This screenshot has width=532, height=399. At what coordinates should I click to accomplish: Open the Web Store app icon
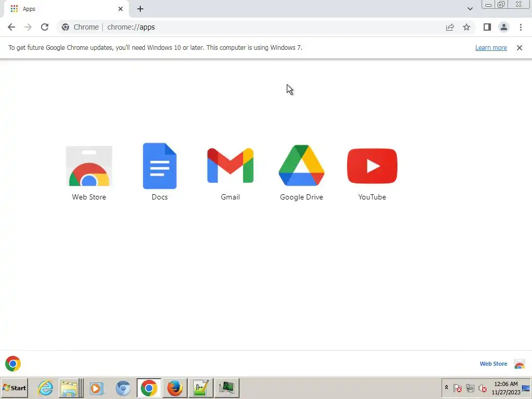point(89,166)
